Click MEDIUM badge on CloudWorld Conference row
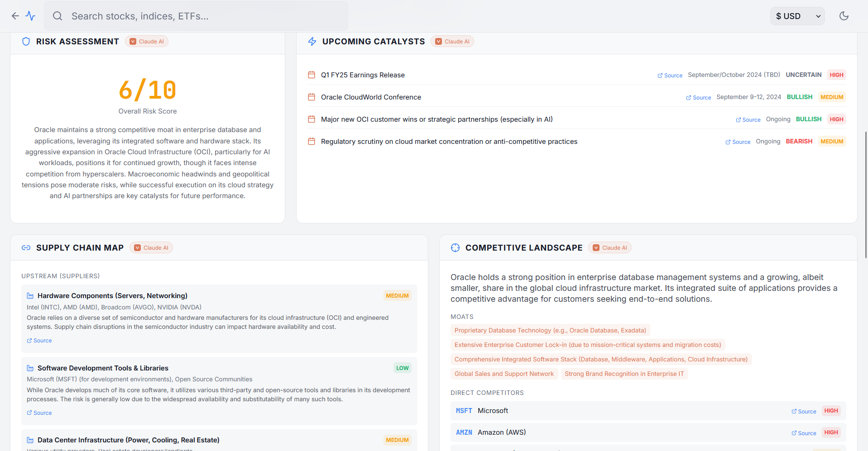Viewport: 868px width, 451px height. click(x=832, y=97)
